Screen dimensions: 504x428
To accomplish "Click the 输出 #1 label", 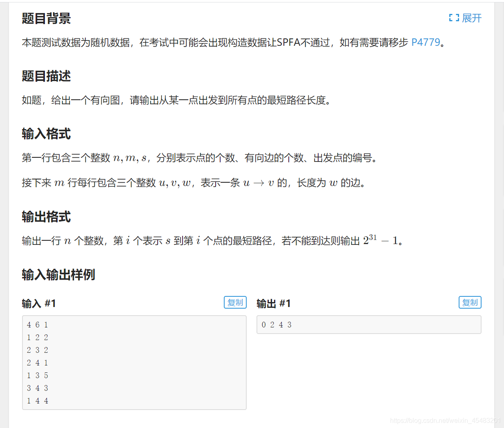I will point(274,303).
